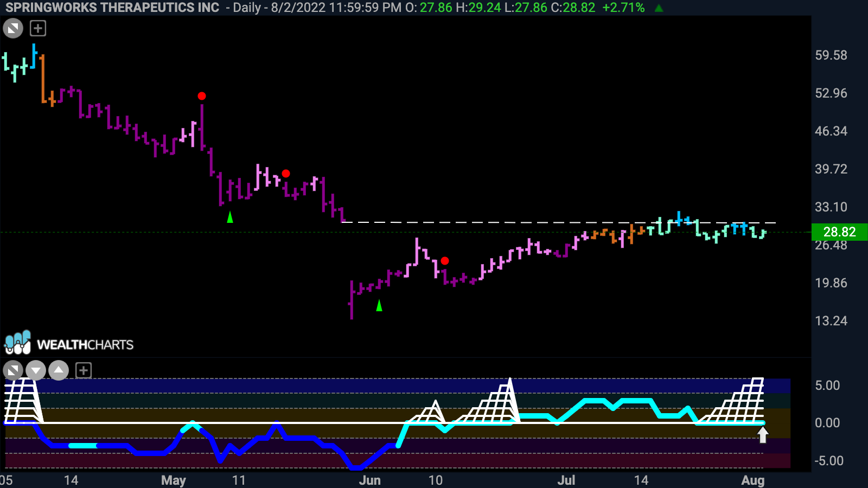Click the 39.72 price axis label

click(831, 169)
